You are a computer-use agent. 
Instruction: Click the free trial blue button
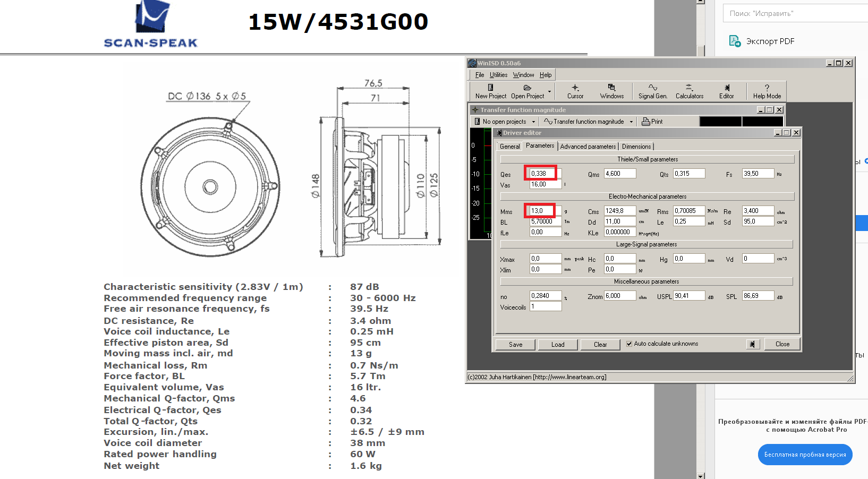[805, 455]
